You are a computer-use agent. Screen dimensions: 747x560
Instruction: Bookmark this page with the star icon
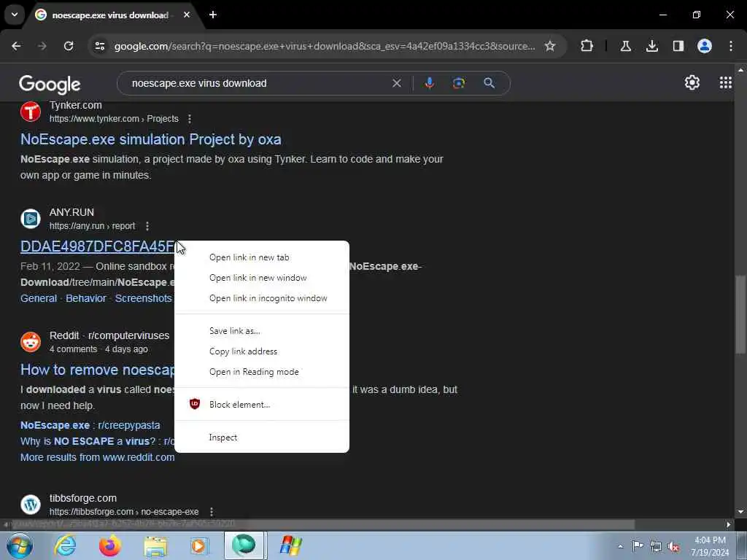click(550, 46)
